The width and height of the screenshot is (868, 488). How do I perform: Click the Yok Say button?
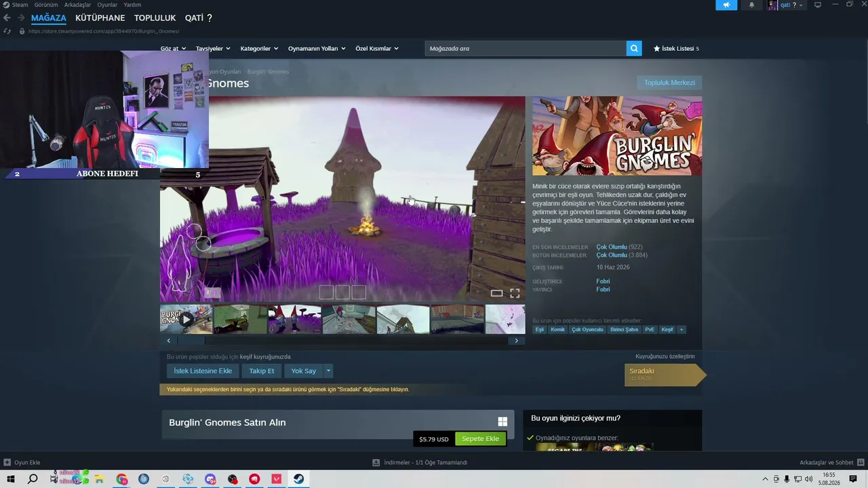[304, 371]
